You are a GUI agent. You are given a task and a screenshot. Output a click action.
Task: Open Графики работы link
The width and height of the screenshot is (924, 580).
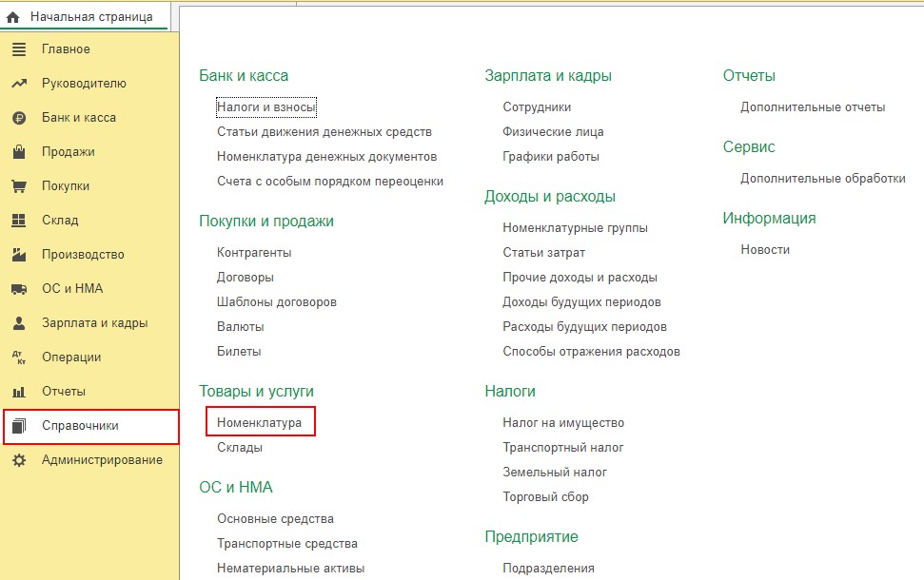click(x=551, y=157)
